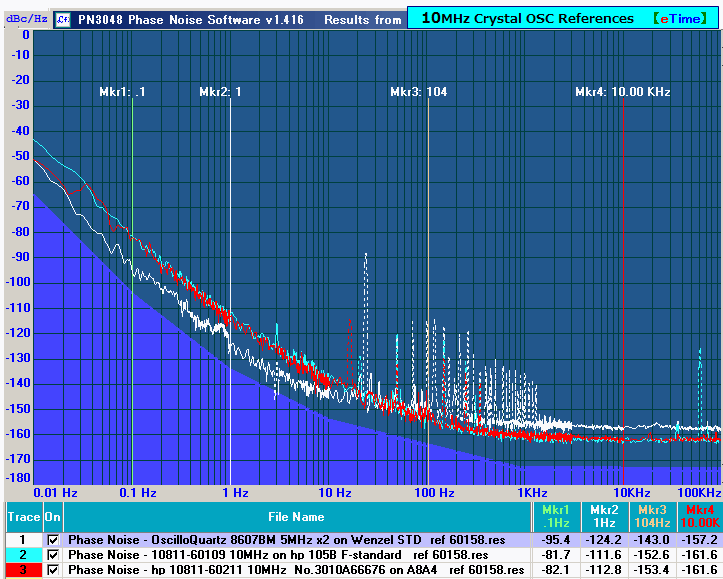Click the red trace 3 color cell
Viewport: 723px width, 579px height.
22,570
